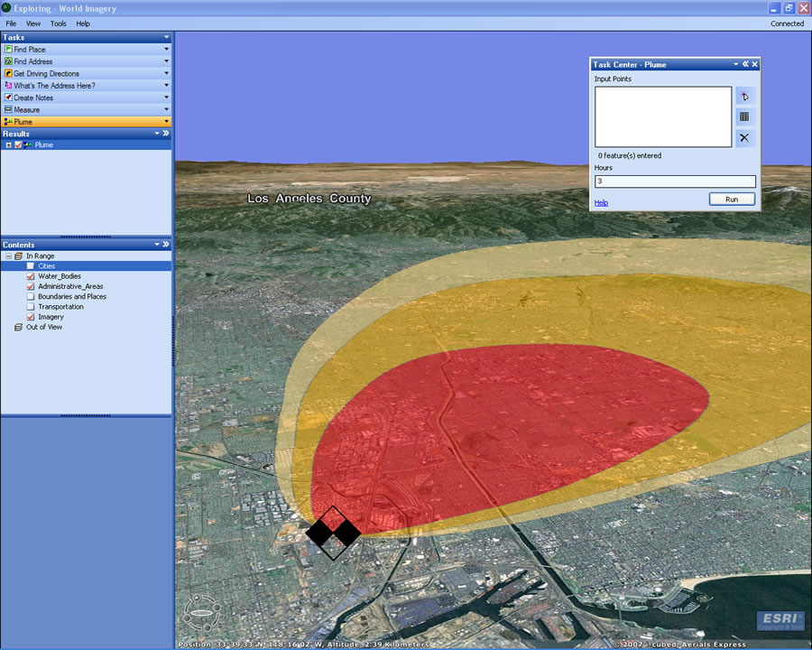Click the Find Address task icon
This screenshot has height=650, width=812.
click(8, 61)
